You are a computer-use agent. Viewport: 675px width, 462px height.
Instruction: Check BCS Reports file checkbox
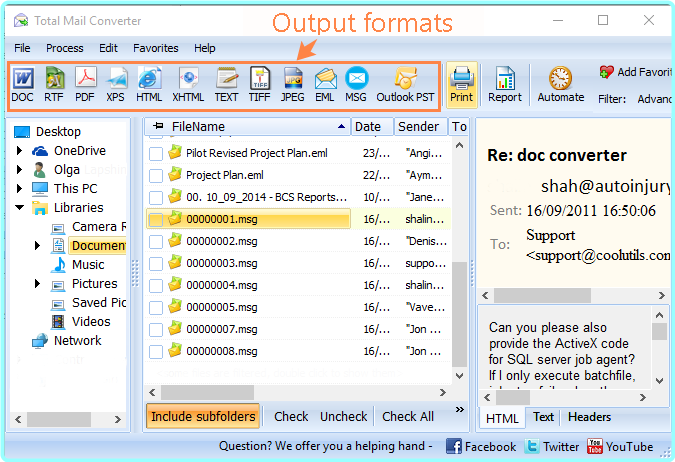155,198
